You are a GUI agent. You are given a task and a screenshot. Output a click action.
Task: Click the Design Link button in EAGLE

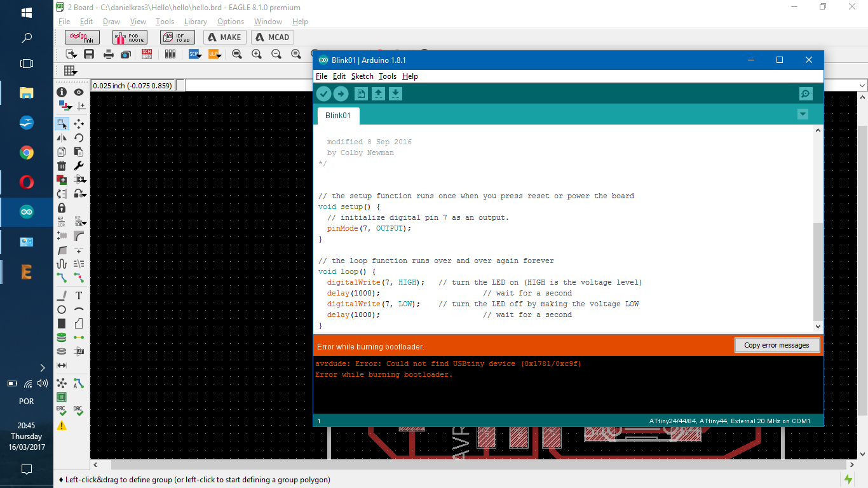tap(82, 37)
